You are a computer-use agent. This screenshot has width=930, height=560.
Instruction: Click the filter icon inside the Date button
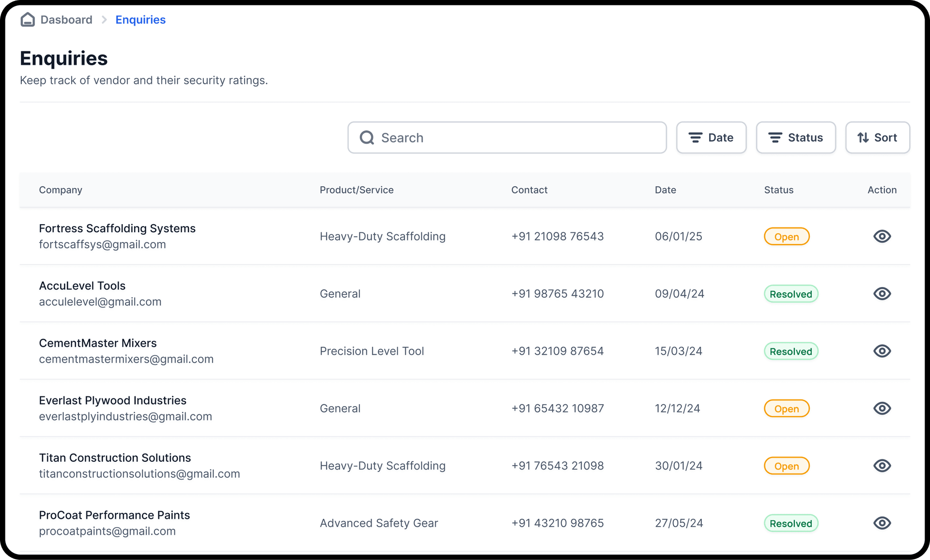pyautogui.click(x=696, y=137)
